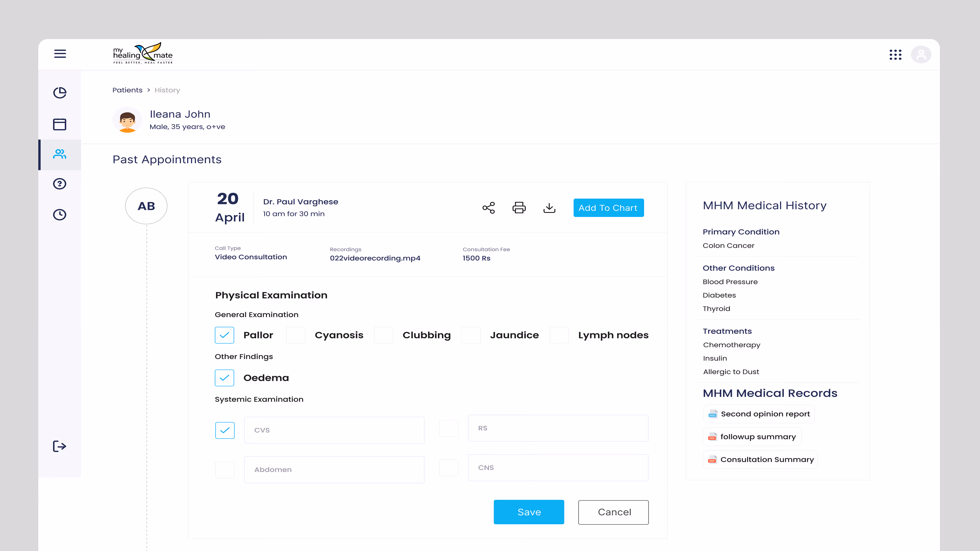Viewport: 980px width, 551px height.
Task: Click the logout icon in the sidebar
Action: [60, 446]
